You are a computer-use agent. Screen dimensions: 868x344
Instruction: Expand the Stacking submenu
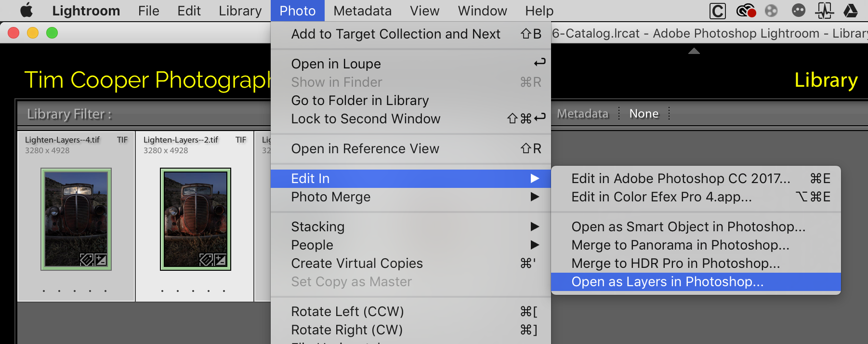tap(411, 227)
